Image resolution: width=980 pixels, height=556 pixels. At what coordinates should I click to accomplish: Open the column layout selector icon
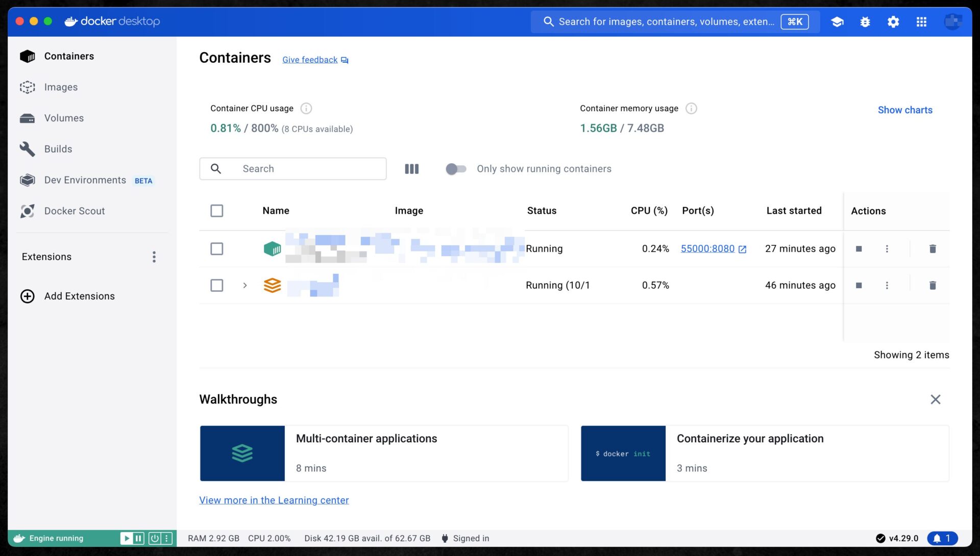tap(411, 169)
